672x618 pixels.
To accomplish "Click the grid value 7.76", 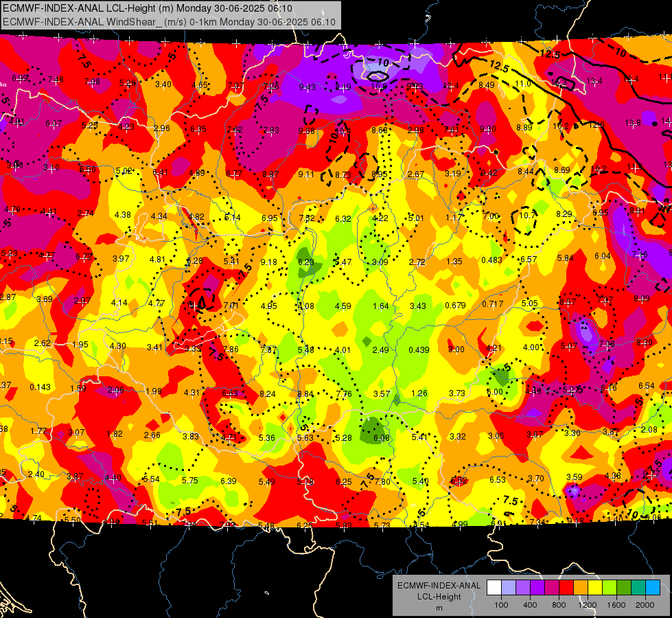I will pyautogui.click(x=344, y=393).
